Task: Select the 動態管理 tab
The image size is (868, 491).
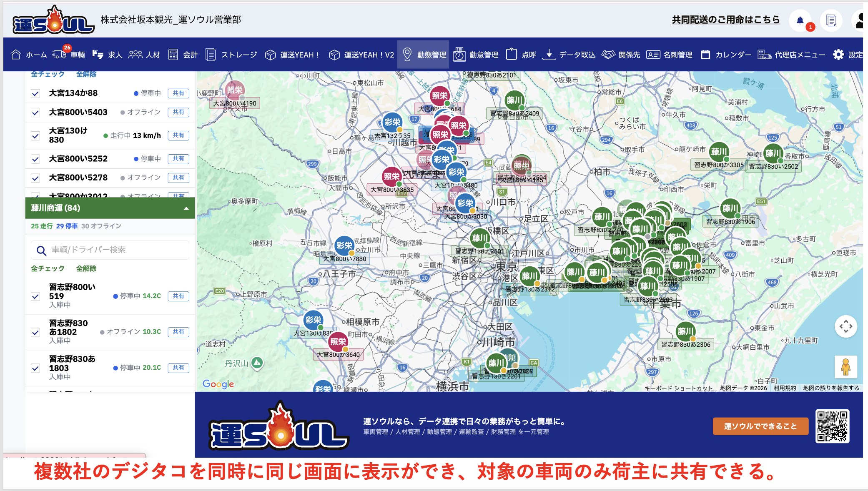Action: click(x=423, y=55)
